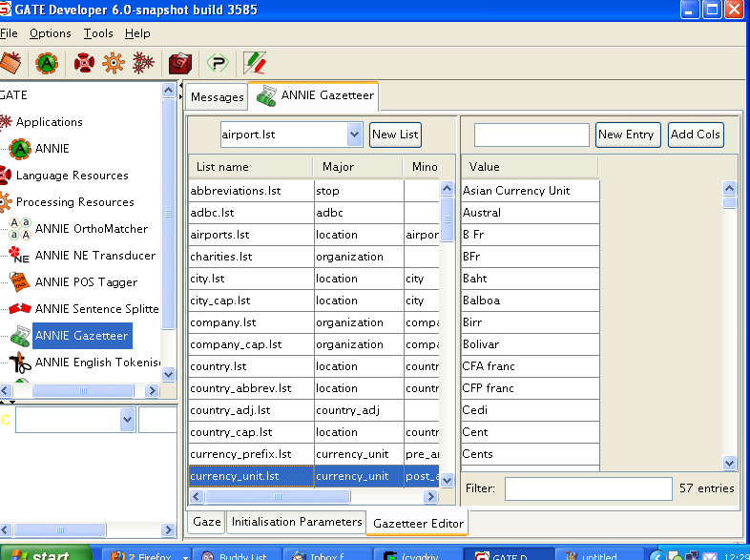
Task: Select the CFA franc value entry
Action: pyautogui.click(x=530, y=366)
